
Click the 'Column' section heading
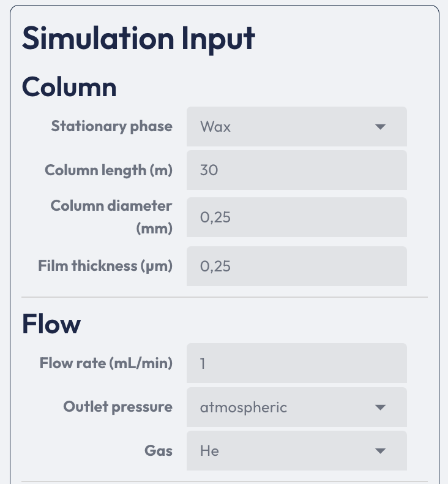click(x=69, y=87)
